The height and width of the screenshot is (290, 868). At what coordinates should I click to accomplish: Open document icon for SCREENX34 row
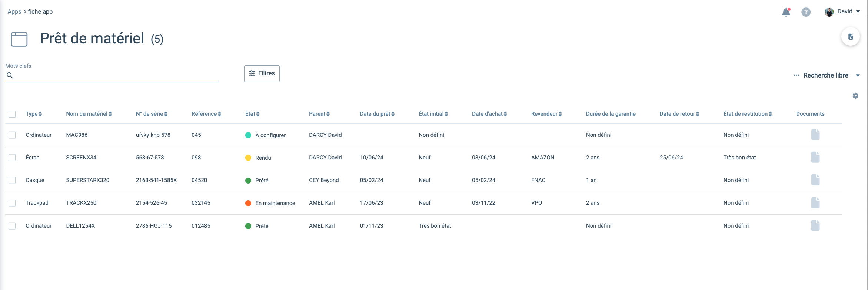[815, 157]
